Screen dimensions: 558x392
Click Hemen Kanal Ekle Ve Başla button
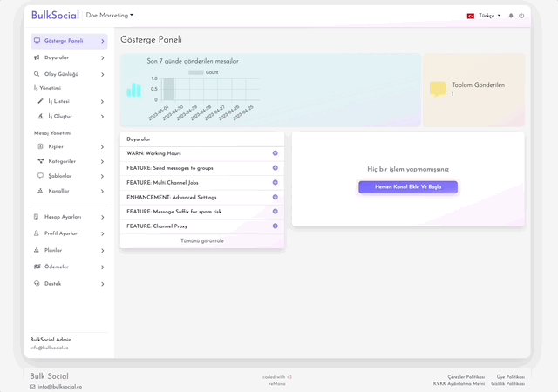408,187
